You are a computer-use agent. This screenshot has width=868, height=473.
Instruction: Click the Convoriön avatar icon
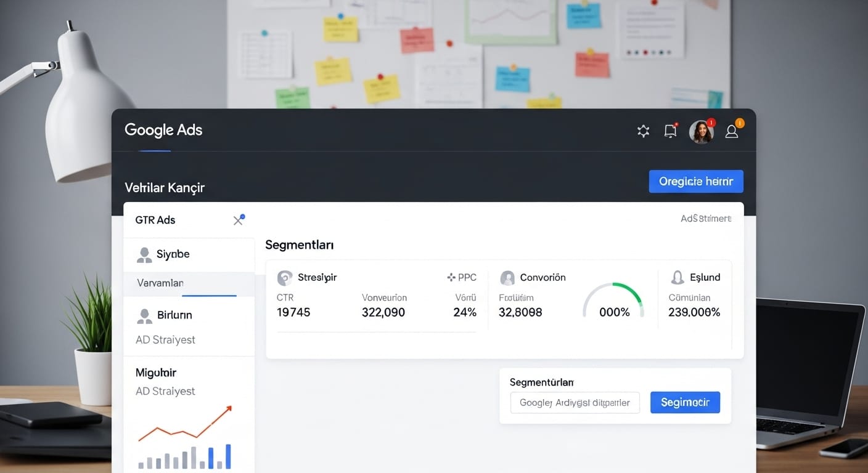[507, 278]
